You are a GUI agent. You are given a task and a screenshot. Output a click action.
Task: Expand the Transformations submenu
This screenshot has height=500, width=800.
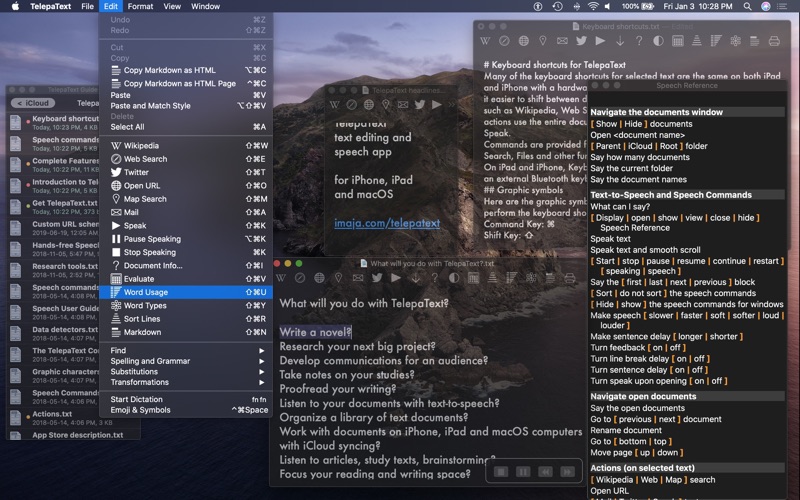[x=186, y=382]
